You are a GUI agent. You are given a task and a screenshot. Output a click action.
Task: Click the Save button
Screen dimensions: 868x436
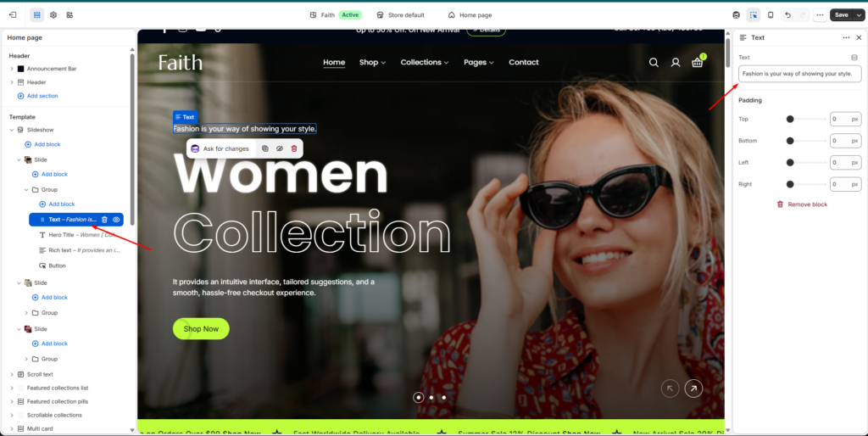click(842, 15)
